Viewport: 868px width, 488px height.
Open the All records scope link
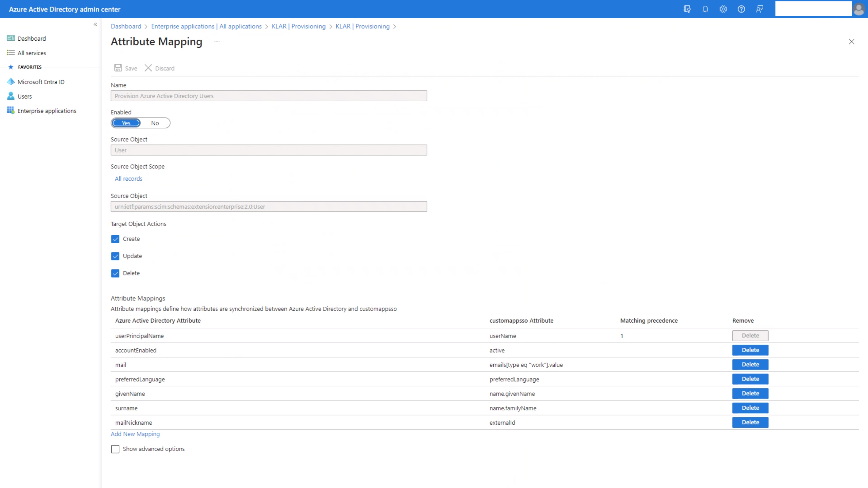pos(129,179)
